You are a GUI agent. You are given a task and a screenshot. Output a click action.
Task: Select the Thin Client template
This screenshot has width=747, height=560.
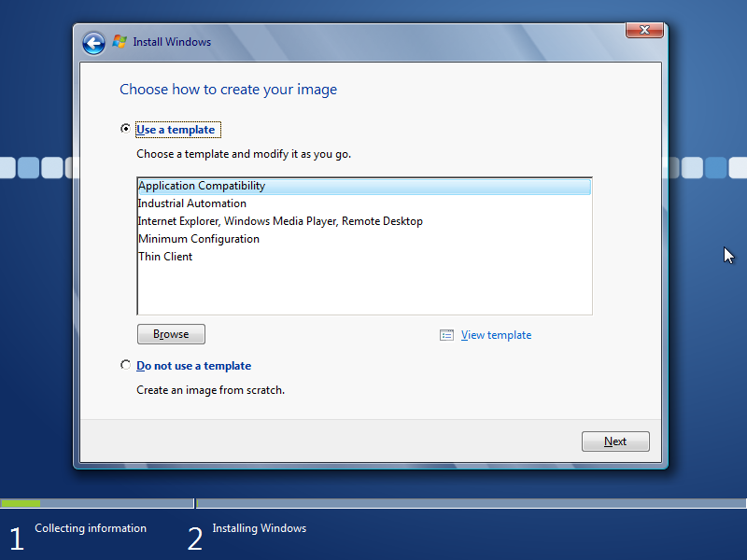click(165, 257)
